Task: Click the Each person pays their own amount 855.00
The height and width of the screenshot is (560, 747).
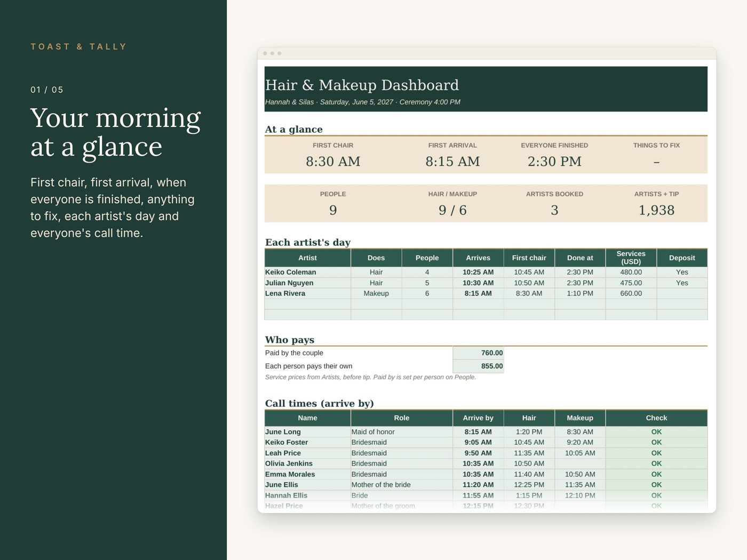Action: [x=478, y=366]
